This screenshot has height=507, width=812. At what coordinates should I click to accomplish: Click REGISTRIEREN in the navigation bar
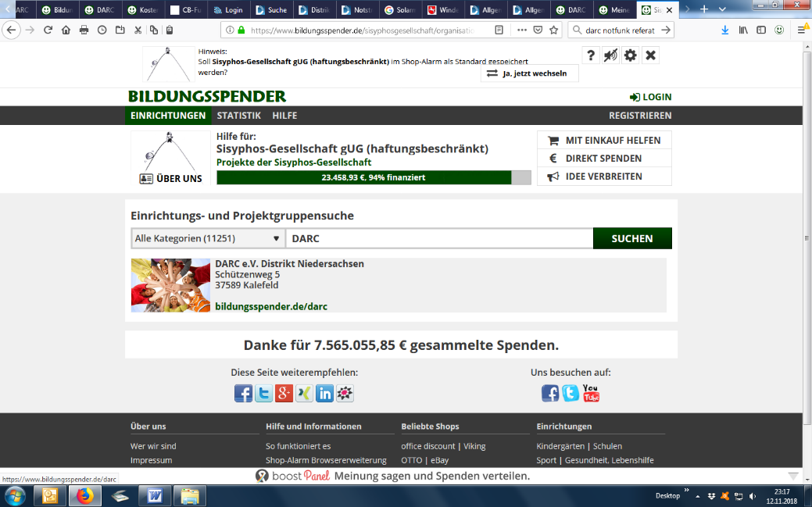tap(640, 116)
